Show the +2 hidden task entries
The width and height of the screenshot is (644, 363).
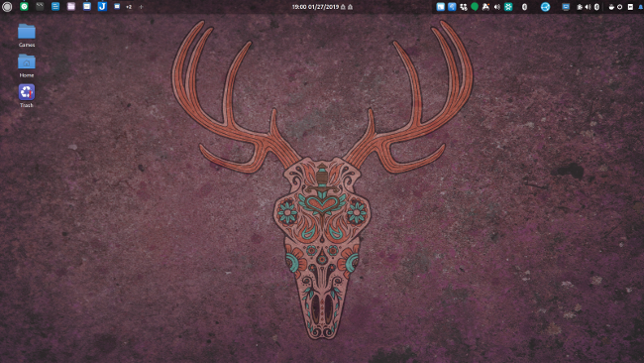[x=129, y=7]
